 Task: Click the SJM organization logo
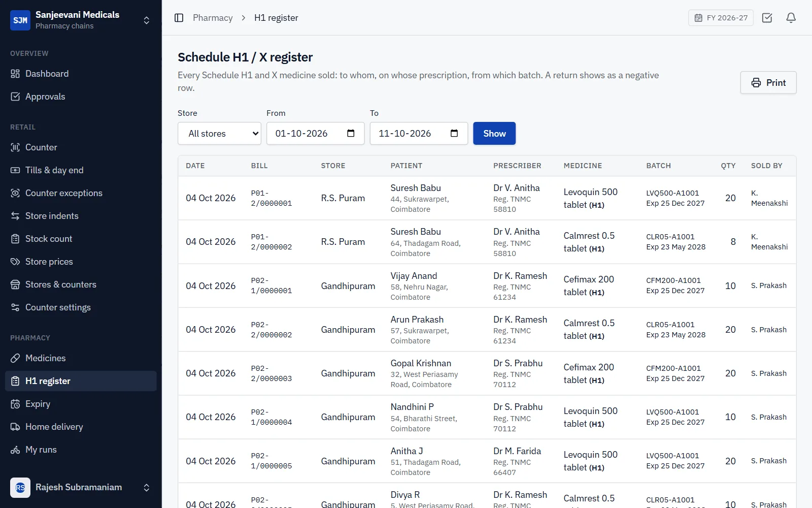click(20, 20)
